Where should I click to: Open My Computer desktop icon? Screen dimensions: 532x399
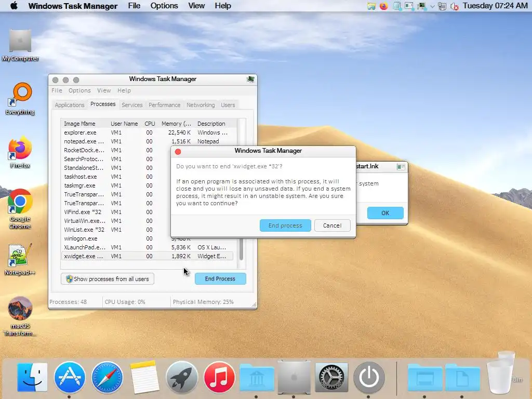[20, 45]
